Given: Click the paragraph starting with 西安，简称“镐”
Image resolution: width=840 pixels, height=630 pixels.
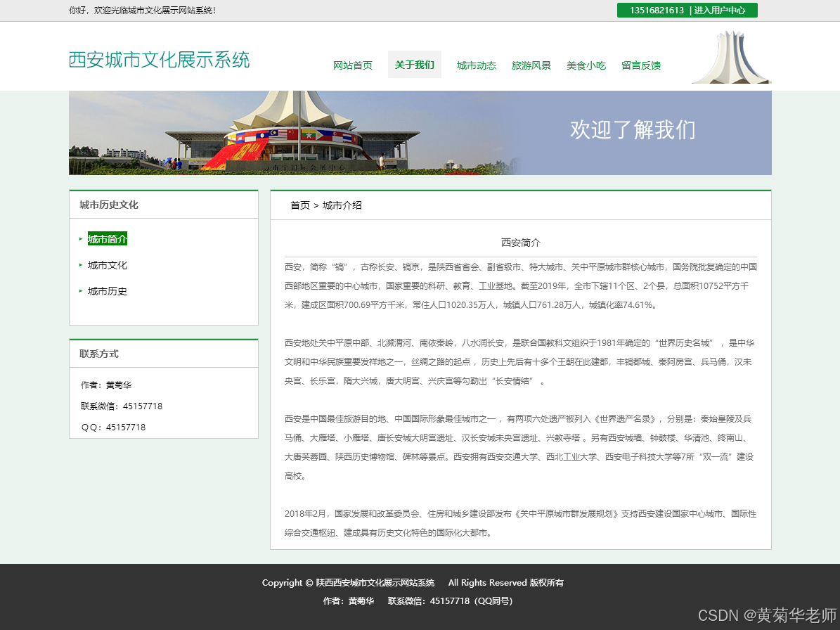Looking at the screenshot, I should pos(521,286).
